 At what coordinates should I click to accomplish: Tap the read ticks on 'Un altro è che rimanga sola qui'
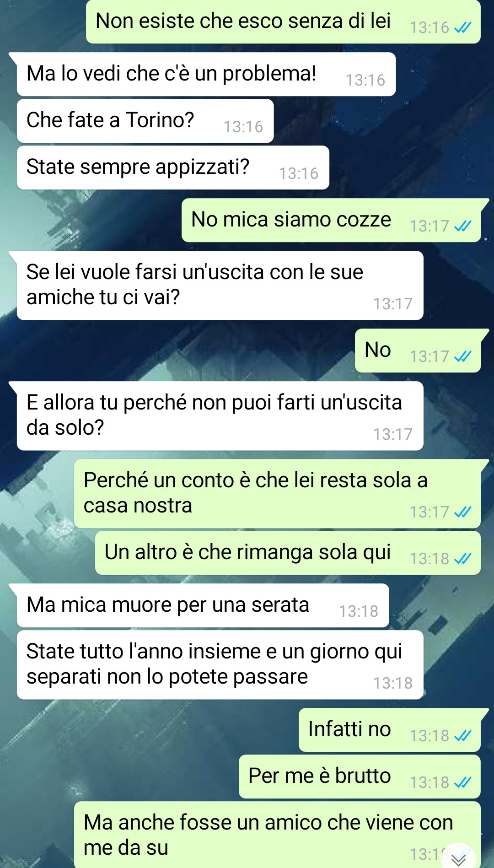pos(462,559)
